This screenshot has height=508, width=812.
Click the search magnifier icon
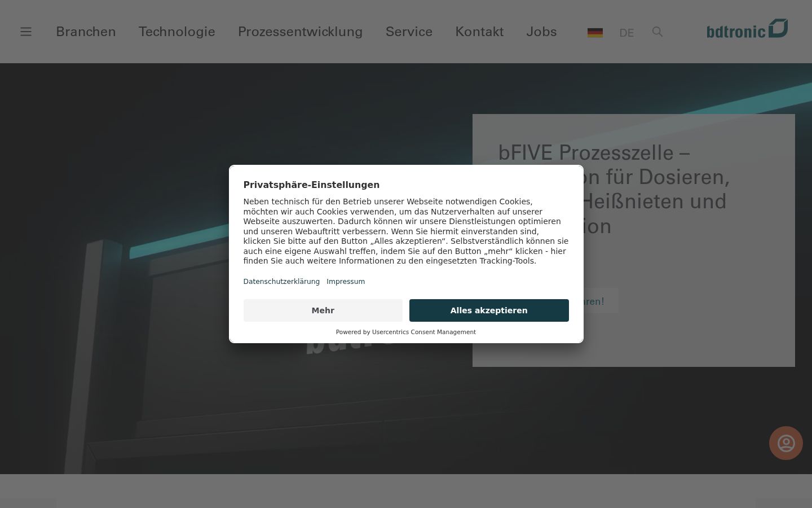(657, 32)
